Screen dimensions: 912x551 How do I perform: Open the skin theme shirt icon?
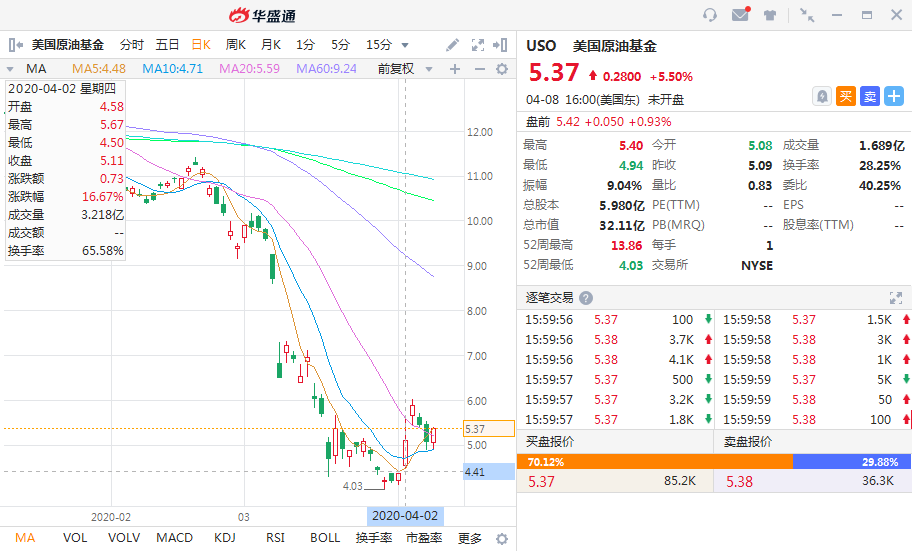[770, 15]
